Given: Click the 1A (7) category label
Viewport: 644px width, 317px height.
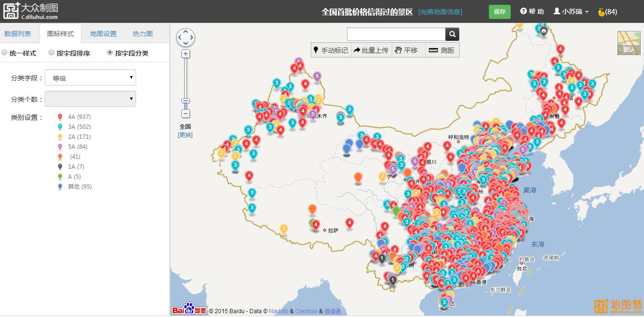Looking at the screenshot, I should coord(76,167).
